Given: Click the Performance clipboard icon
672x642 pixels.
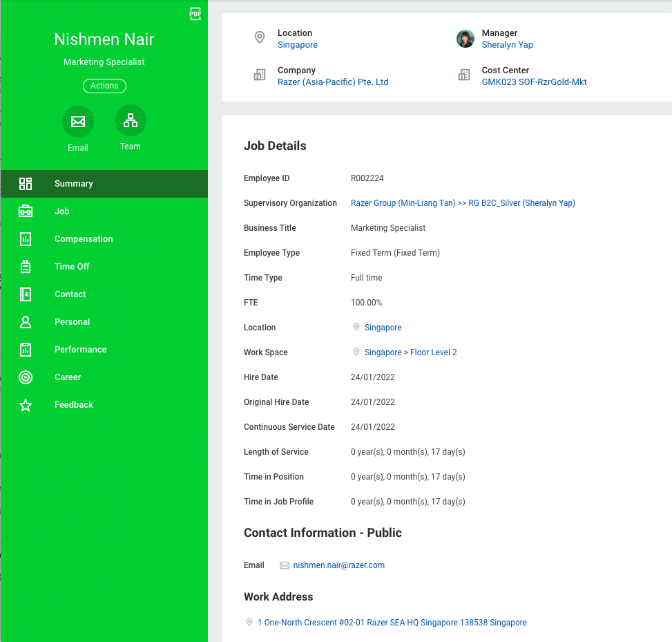Looking at the screenshot, I should pos(26,350).
